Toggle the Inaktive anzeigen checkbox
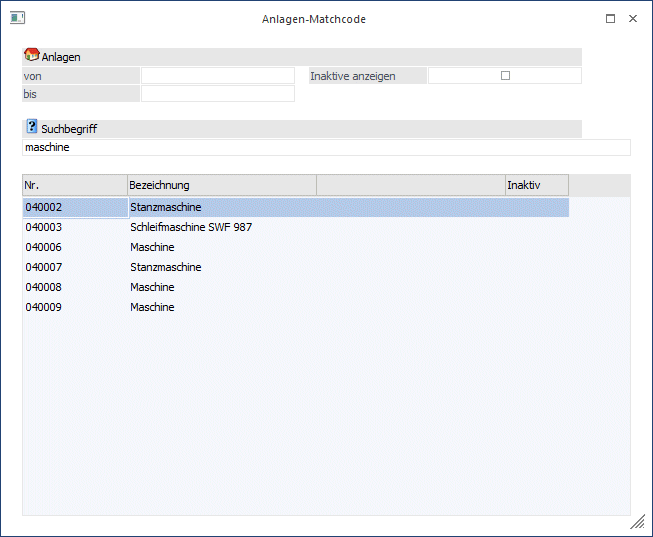 pos(505,76)
